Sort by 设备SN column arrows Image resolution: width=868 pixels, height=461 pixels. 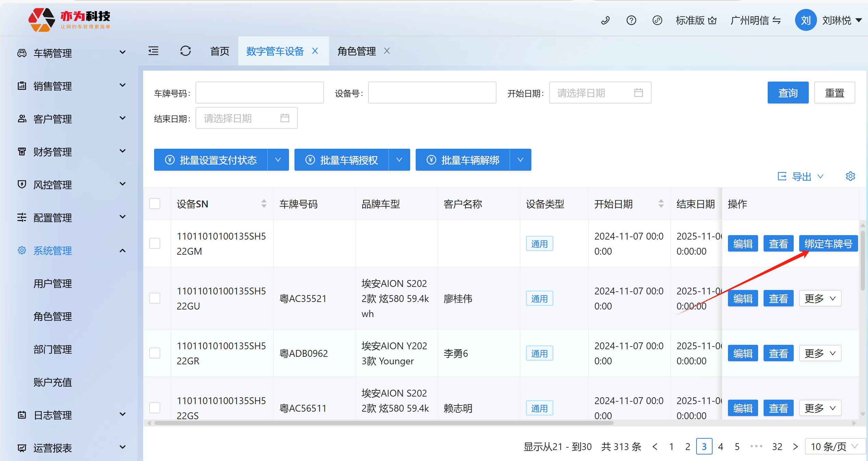tap(264, 204)
